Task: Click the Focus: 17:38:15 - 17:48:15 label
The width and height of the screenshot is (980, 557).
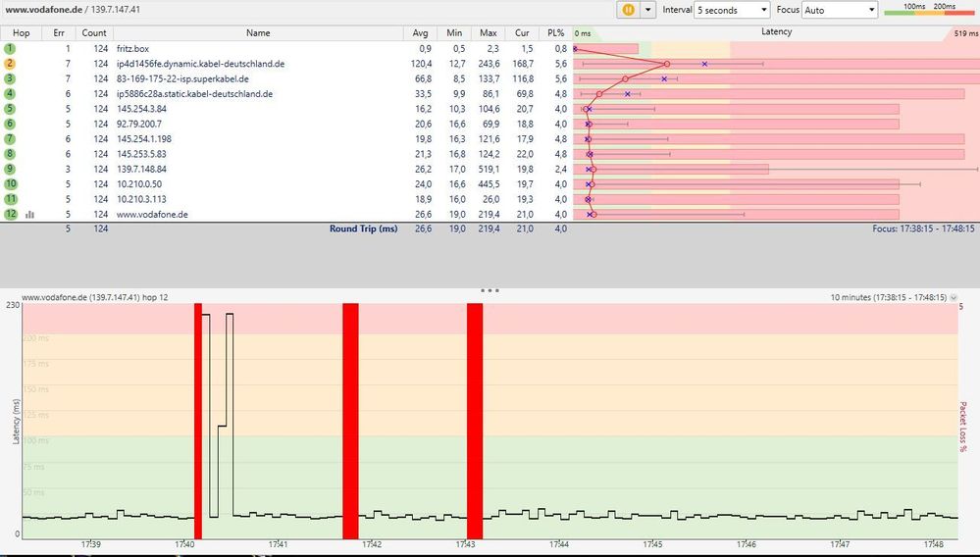Action: (923, 228)
